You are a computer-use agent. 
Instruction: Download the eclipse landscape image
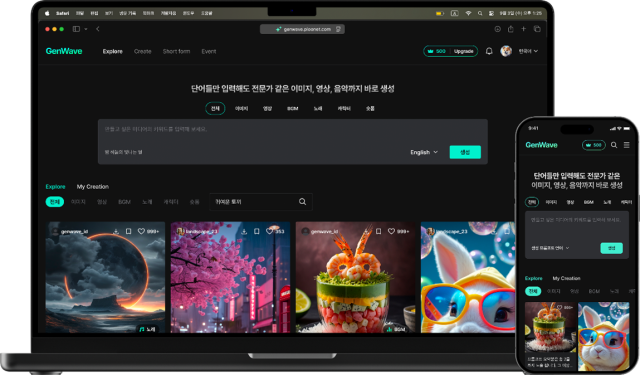coord(116,231)
